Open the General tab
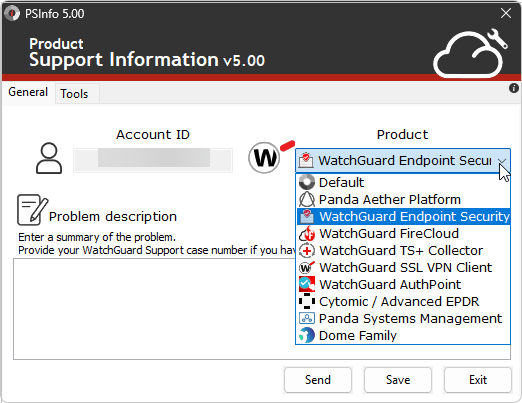The width and height of the screenshot is (522, 403). (28, 92)
